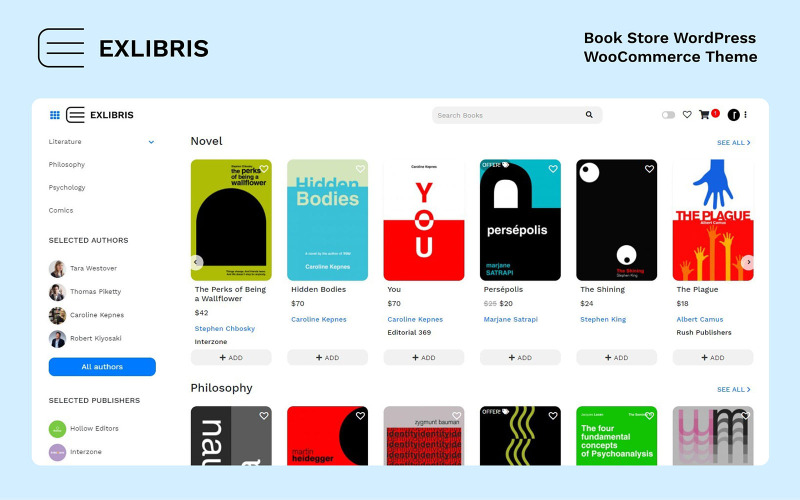Open the You book cover thumbnail
Image resolution: width=800 pixels, height=500 pixels.
(424, 220)
